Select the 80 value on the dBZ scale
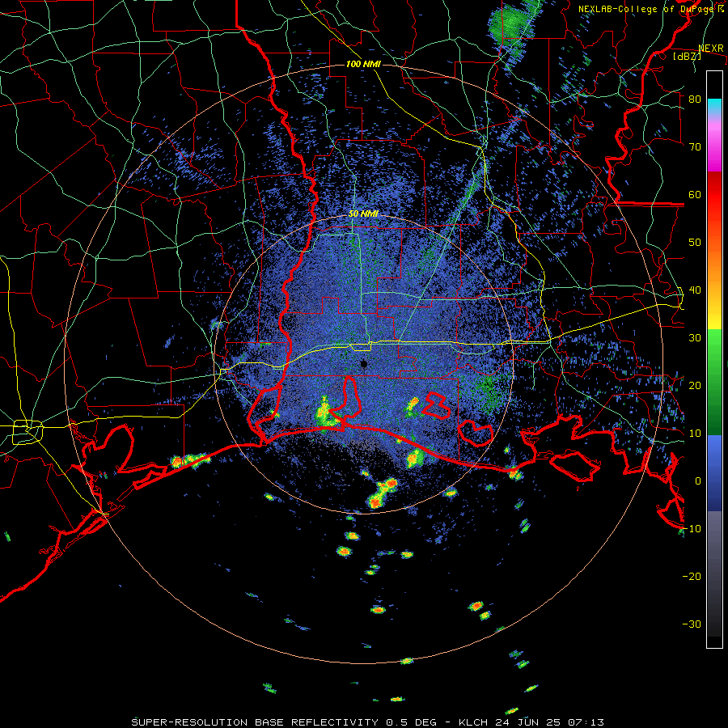This screenshot has height=728, width=728. click(695, 99)
